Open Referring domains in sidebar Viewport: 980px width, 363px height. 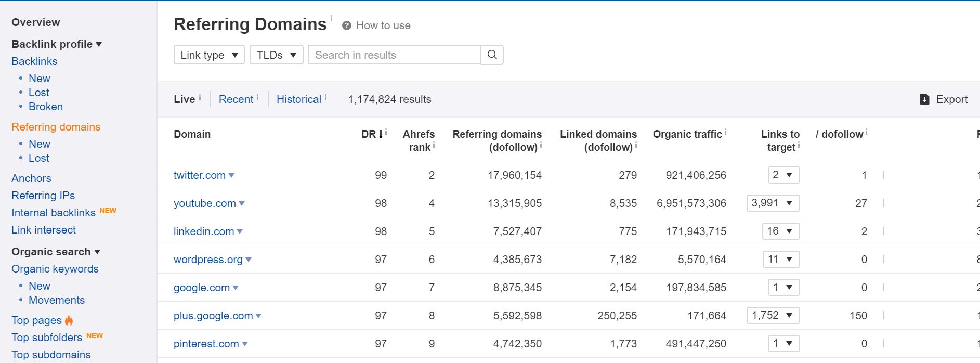pyautogui.click(x=56, y=127)
